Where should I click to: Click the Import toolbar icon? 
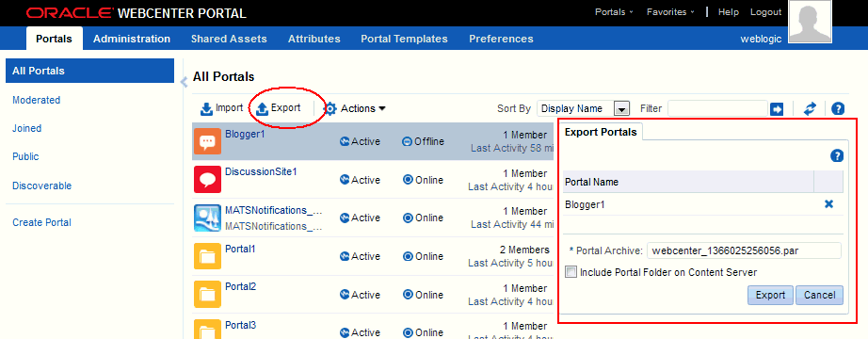[x=207, y=108]
